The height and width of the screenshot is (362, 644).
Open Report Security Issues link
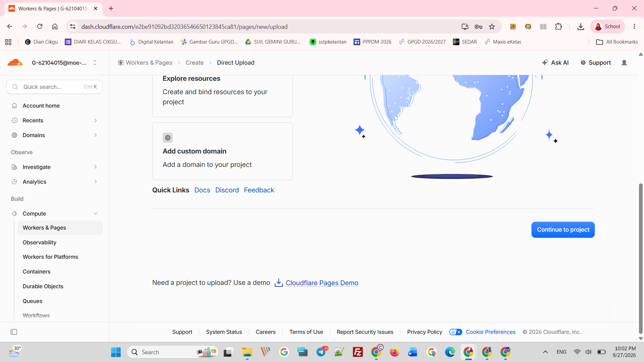click(x=365, y=332)
